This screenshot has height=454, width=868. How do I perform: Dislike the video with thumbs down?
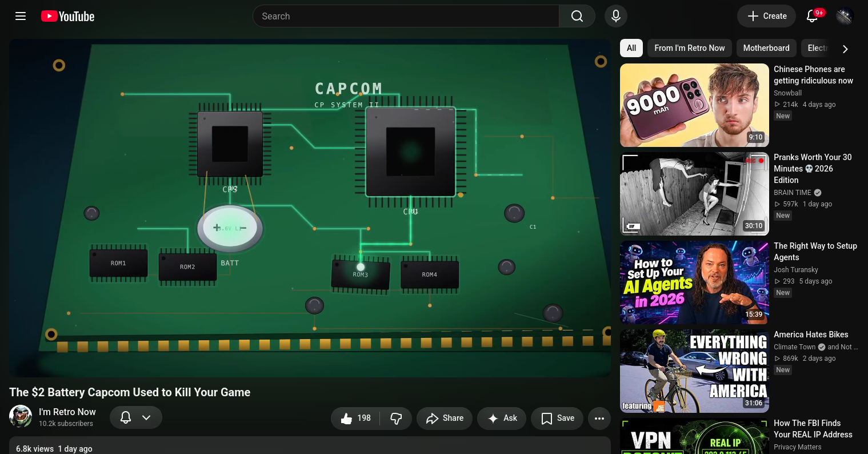click(x=396, y=418)
